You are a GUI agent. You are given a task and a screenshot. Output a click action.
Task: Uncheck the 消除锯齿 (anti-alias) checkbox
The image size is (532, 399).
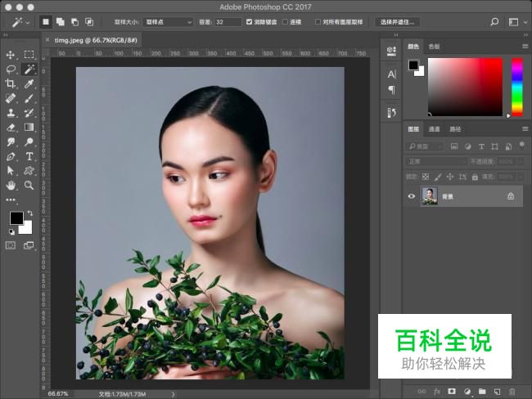(250, 22)
